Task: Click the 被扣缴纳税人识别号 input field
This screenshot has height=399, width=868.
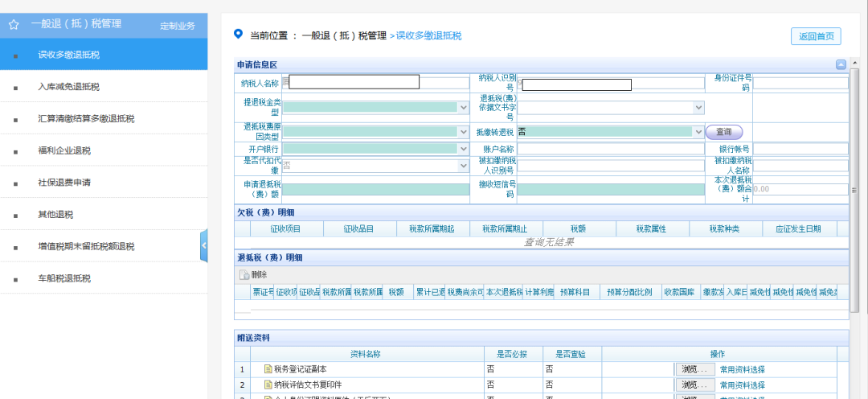Action: pyautogui.click(x=611, y=166)
